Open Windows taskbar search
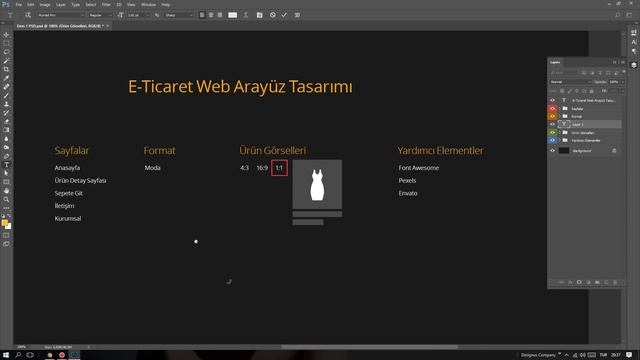Viewport: 640px width, 360px height. coord(18,355)
